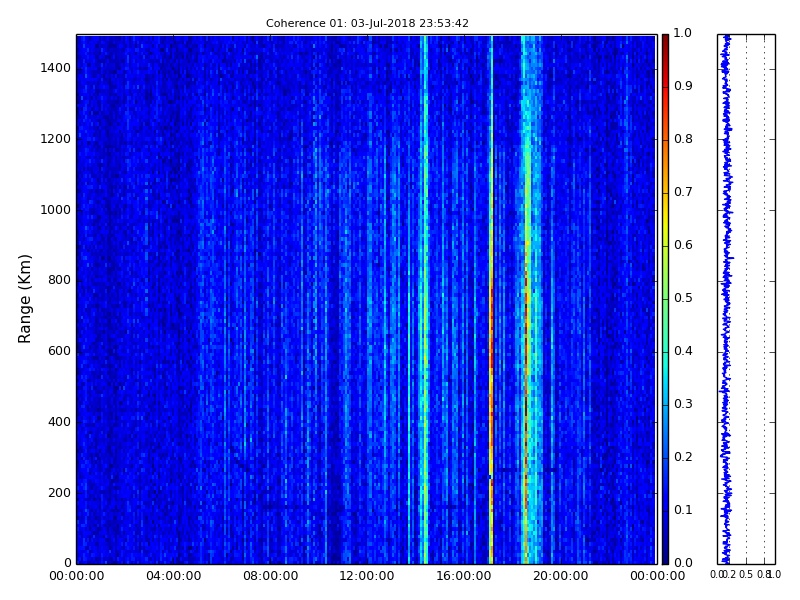Click the colorbar at the cyan 0.4 level
This screenshot has height=600, width=800.
click(665, 352)
